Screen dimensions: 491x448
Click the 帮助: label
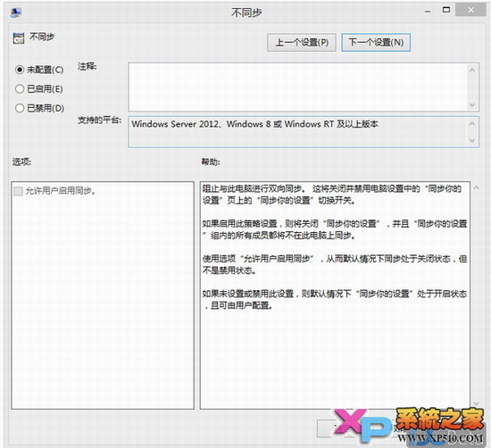click(211, 162)
